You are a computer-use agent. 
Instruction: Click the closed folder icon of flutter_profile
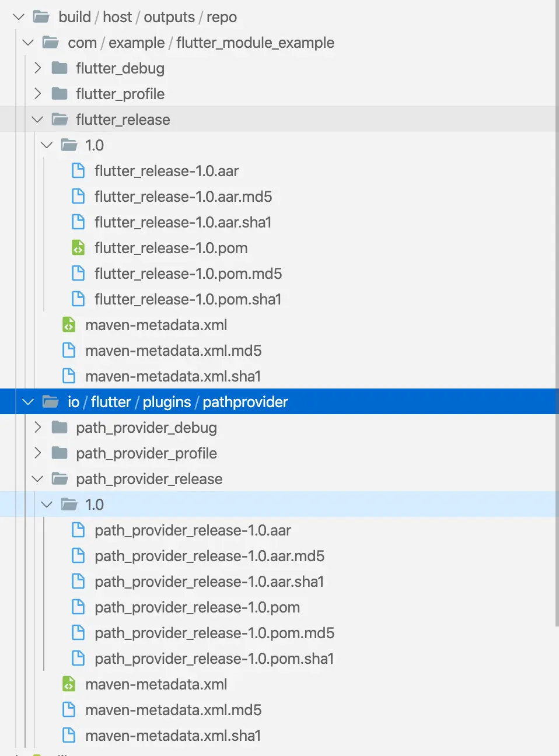[x=60, y=94]
